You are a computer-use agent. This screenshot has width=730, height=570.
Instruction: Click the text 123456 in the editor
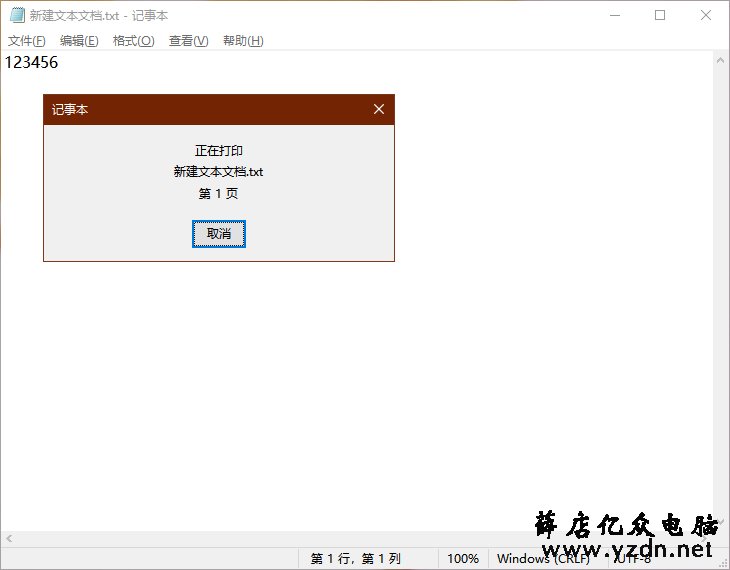tap(31, 62)
